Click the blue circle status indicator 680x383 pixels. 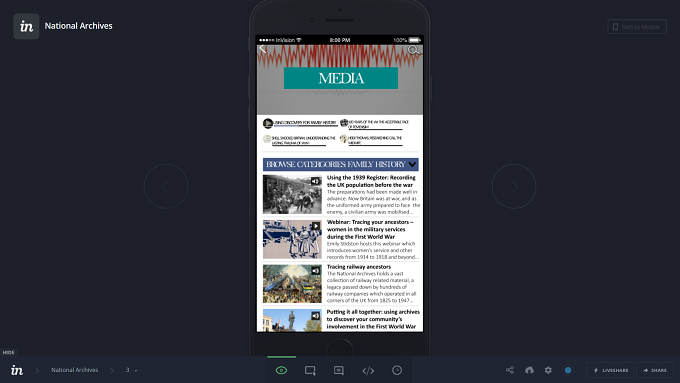[568, 370]
